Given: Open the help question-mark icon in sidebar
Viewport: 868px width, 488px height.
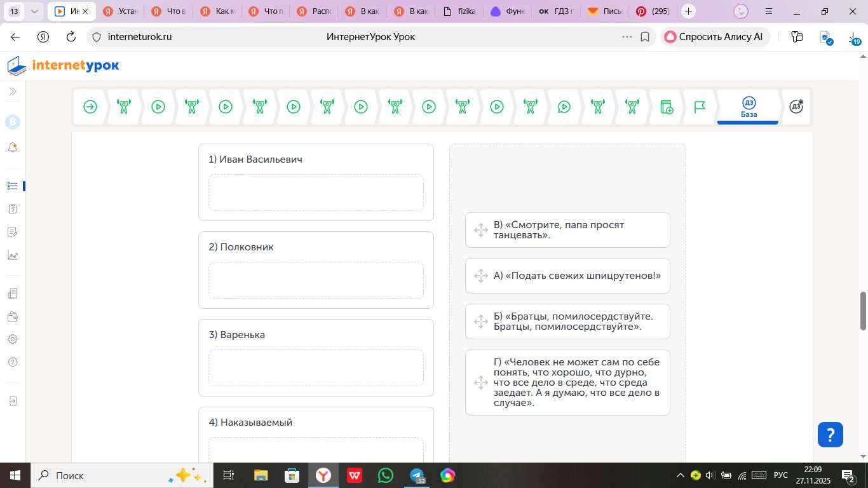Looking at the screenshot, I should click(13, 362).
